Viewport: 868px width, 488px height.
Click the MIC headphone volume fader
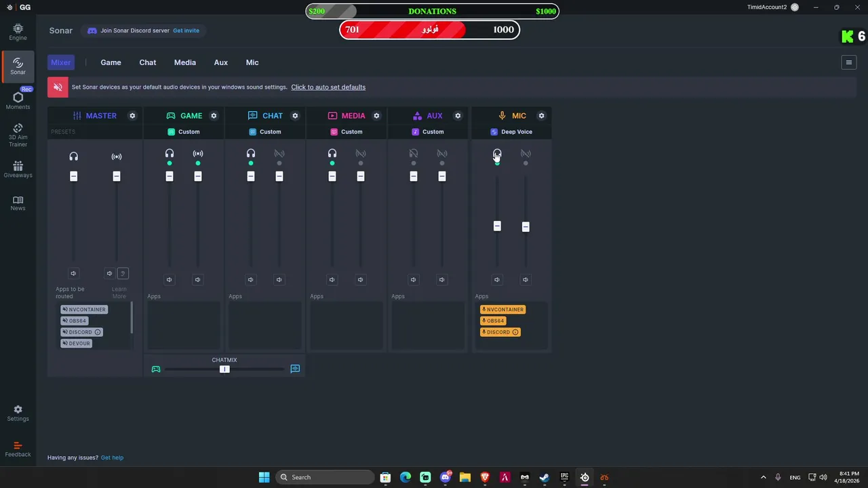[497, 226]
